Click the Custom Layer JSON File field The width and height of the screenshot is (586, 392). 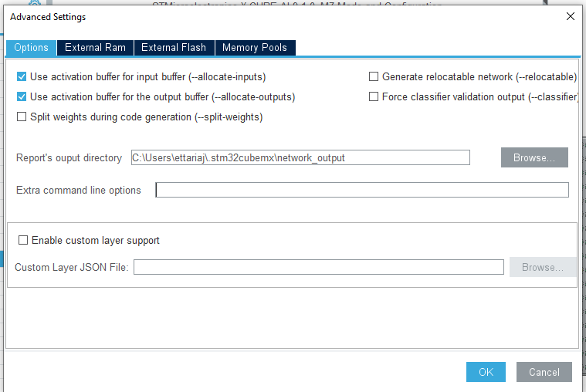tap(318, 267)
